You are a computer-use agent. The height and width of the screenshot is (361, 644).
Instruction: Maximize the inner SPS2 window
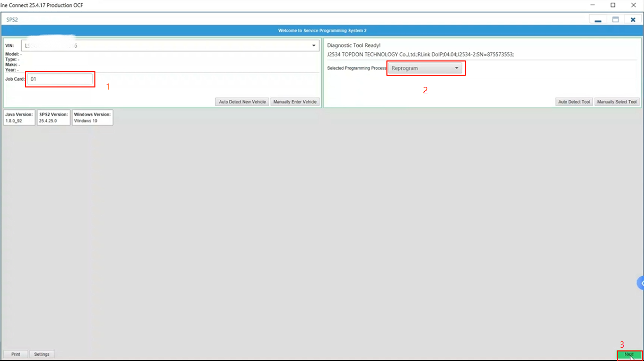point(615,20)
